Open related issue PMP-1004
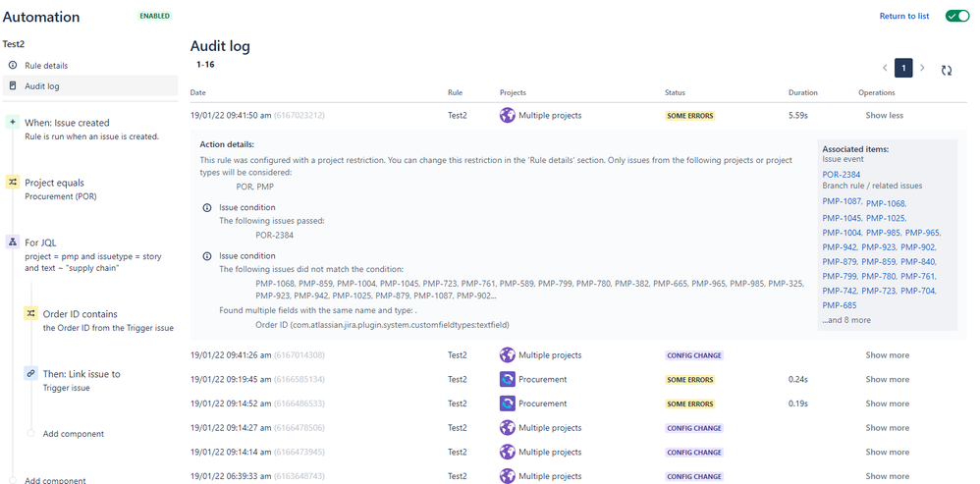 pyautogui.click(x=843, y=233)
